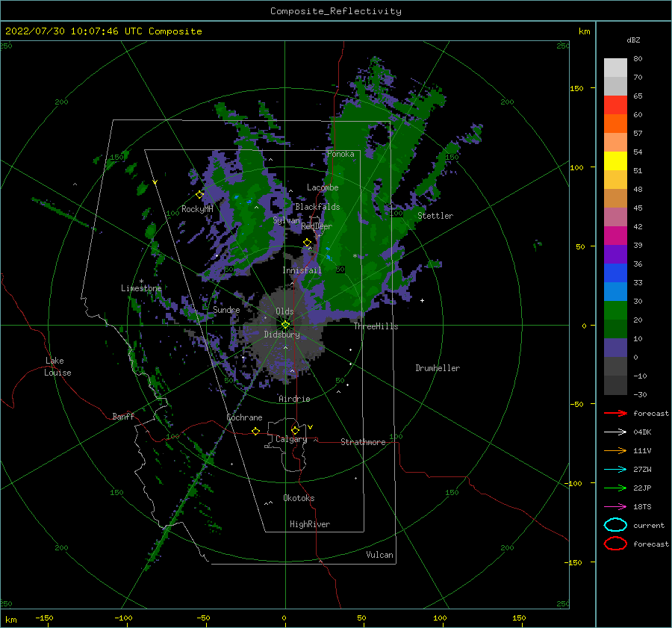
Task: Select the Strathmore label
Action: tap(363, 442)
